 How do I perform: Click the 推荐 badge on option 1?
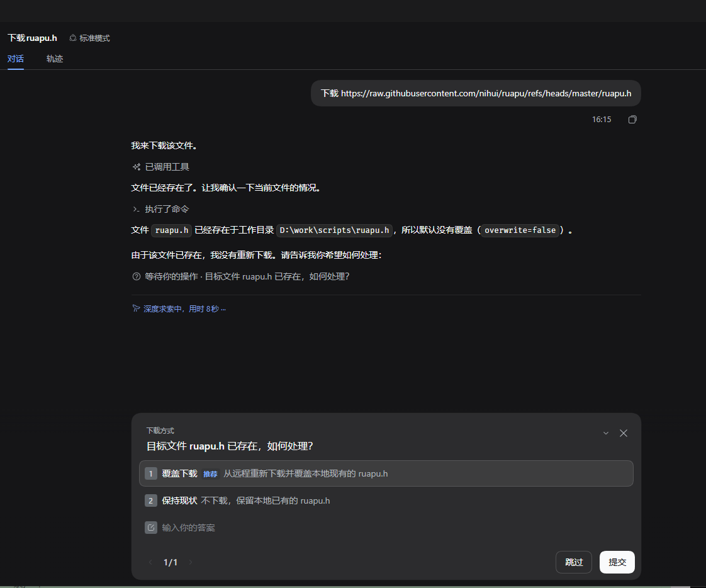[x=210, y=474]
